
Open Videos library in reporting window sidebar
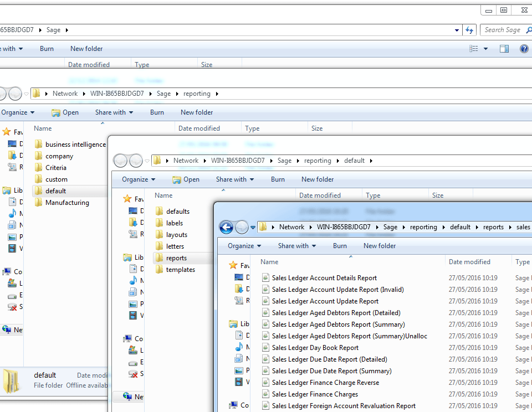[x=12, y=248]
